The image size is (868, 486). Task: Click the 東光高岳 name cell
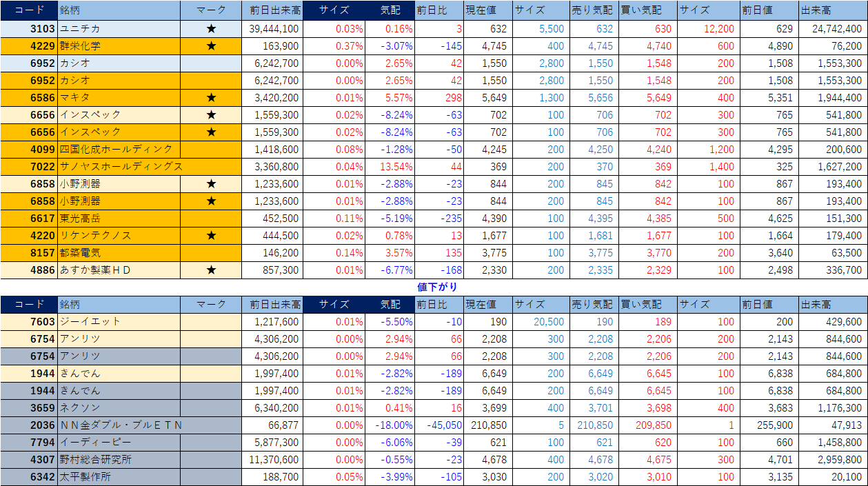pyautogui.click(x=81, y=219)
